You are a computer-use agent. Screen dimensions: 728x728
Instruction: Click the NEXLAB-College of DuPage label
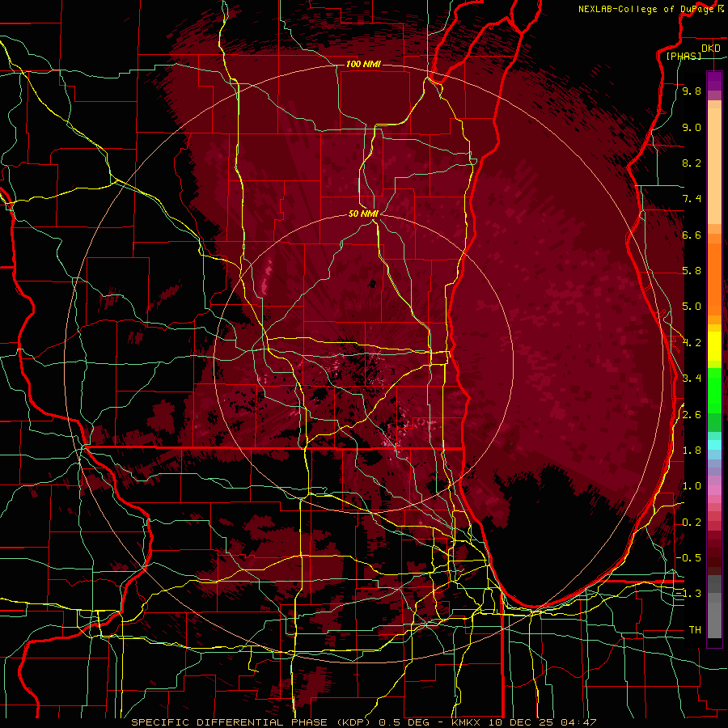[x=647, y=9]
